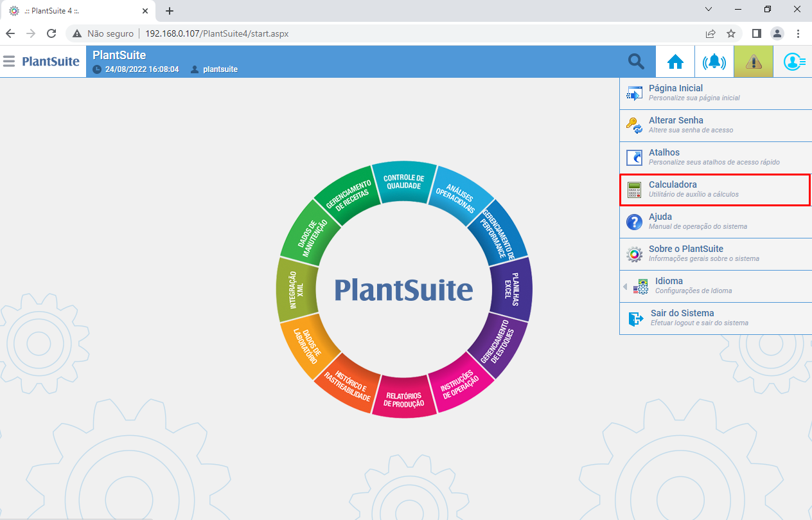Open Gerenciamento de Estoques segment
This screenshot has width=812, height=520.
point(499,345)
